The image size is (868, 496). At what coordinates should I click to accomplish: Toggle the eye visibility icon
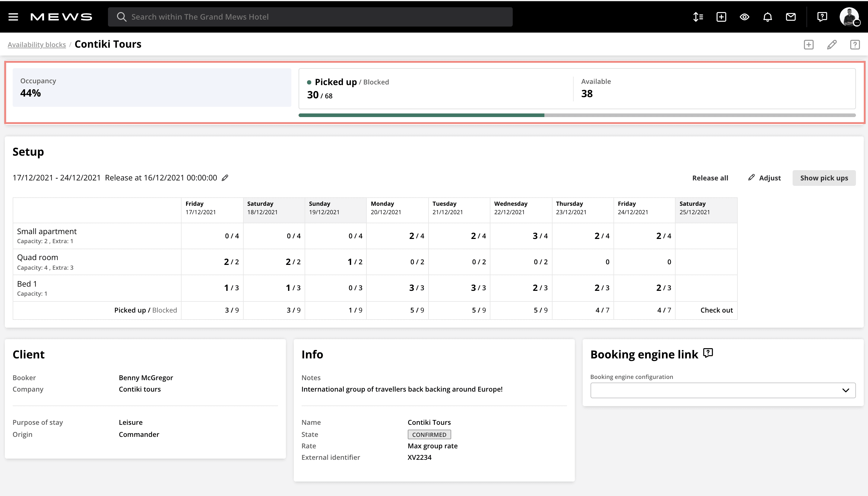744,17
